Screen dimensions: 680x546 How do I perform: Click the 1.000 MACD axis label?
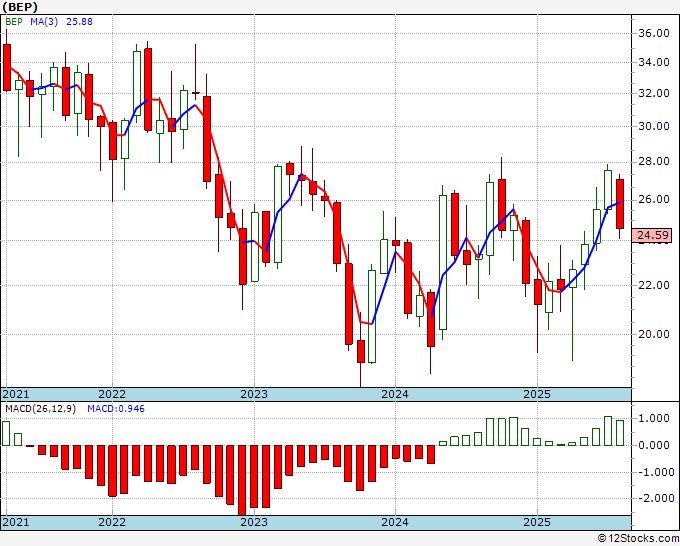[x=654, y=418]
